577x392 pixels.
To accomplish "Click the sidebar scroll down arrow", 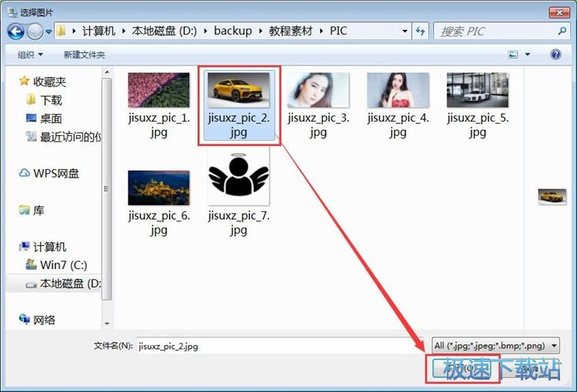I will pyautogui.click(x=107, y=324).
